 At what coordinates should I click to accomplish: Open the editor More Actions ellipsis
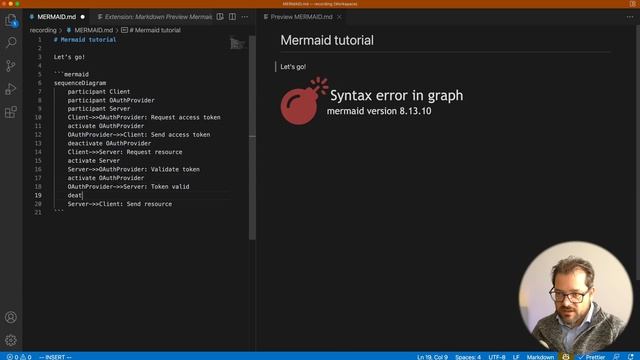[x=244, y=17]
